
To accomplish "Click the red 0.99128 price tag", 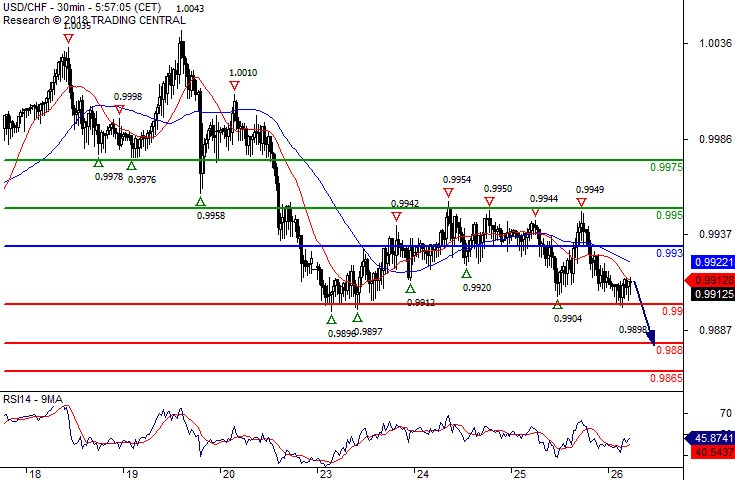I will [710, 280].
